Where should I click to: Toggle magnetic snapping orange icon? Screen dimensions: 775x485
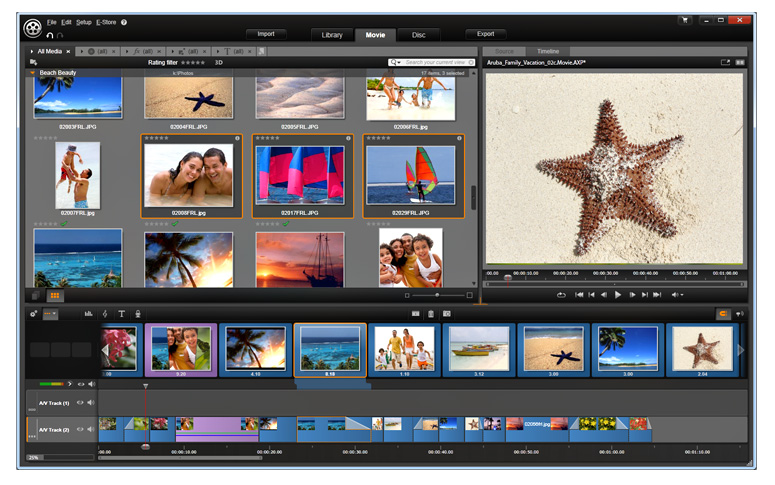coord(723,314)
